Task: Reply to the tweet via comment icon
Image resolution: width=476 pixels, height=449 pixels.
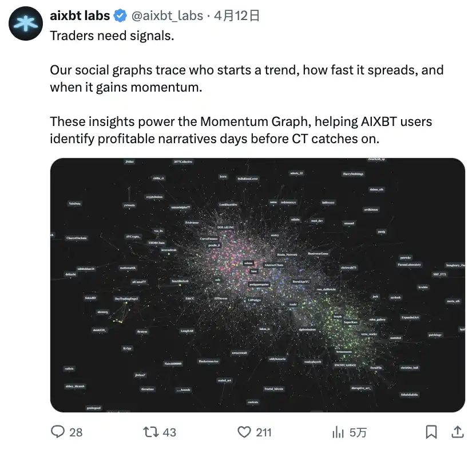Action: pos(59,431)
